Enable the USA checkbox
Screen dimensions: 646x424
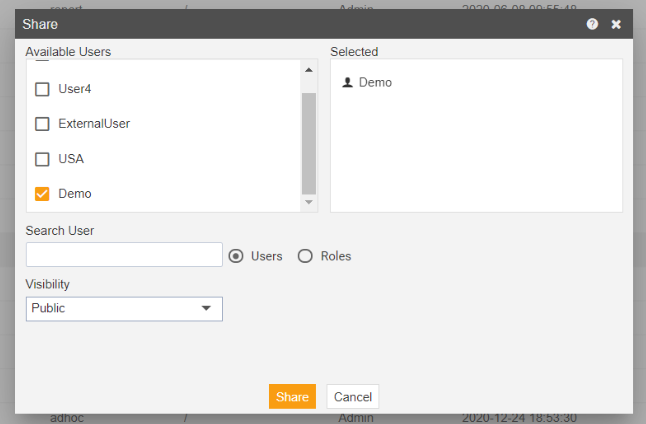(x=42, y=159)
